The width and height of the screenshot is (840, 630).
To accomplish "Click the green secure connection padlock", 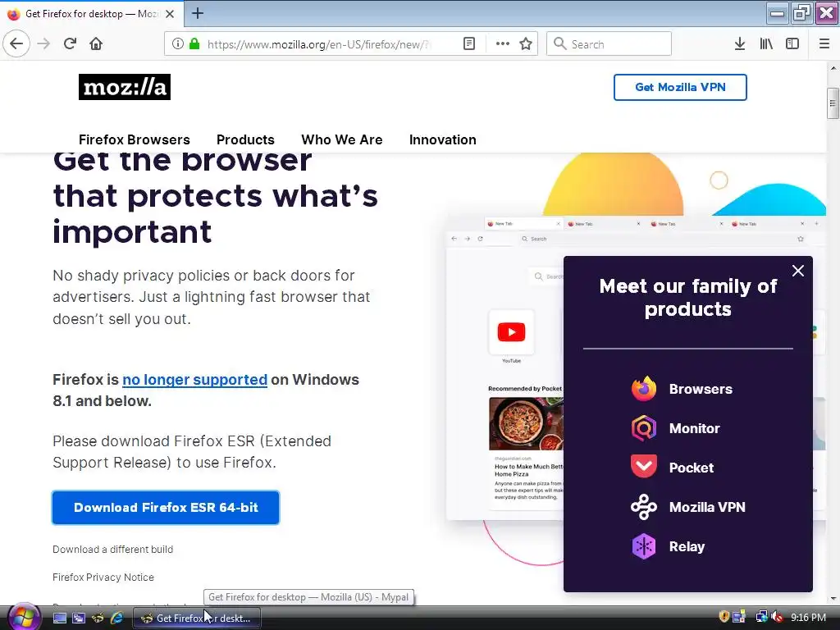I will pyautogui.click(x=194, y=44).
